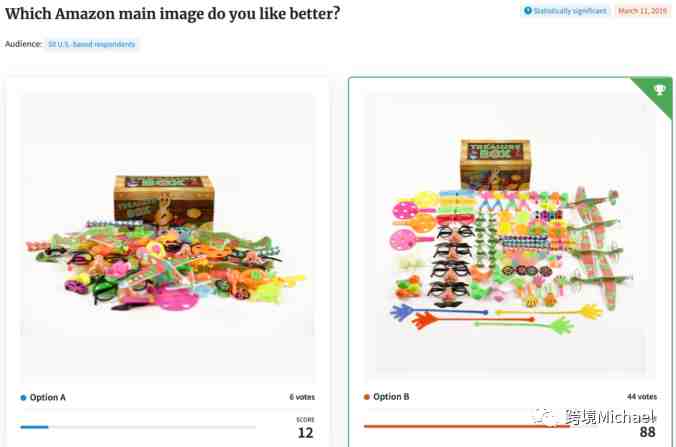This screenshot has width=676, height=447.
Task: Click the blue dot next to Option A
Action: coord(23,397)
